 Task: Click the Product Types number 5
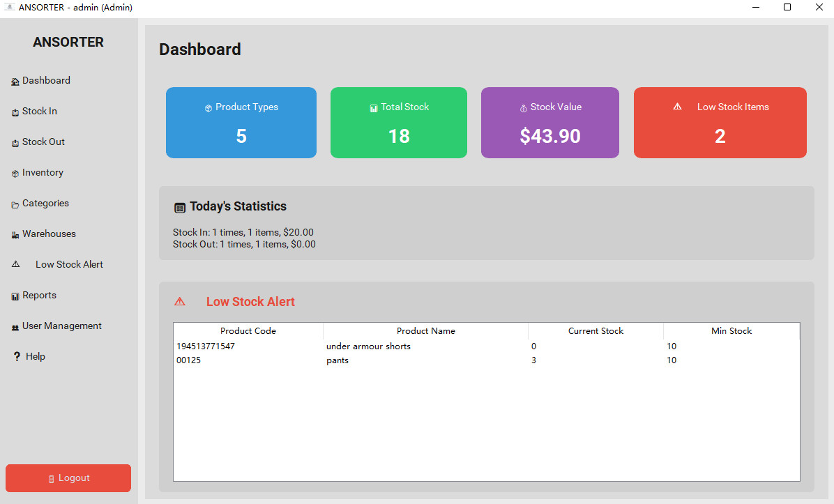[x=241, y=136]
